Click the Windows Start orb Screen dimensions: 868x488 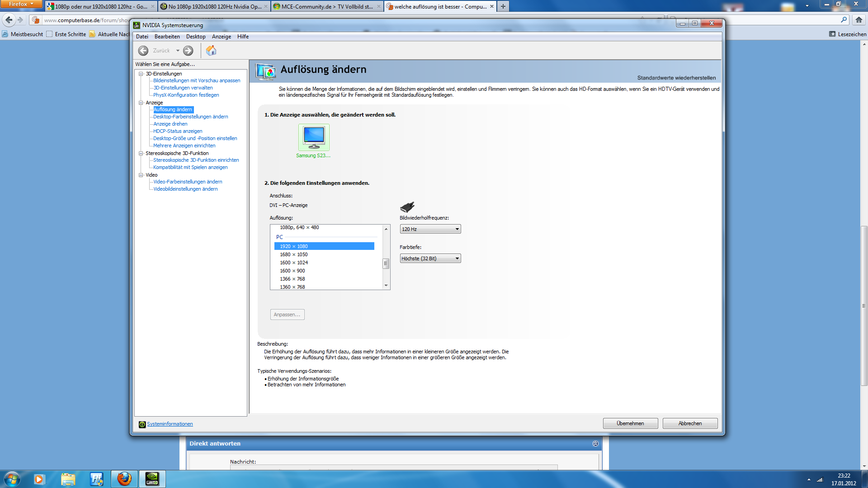tap(12, 479)
